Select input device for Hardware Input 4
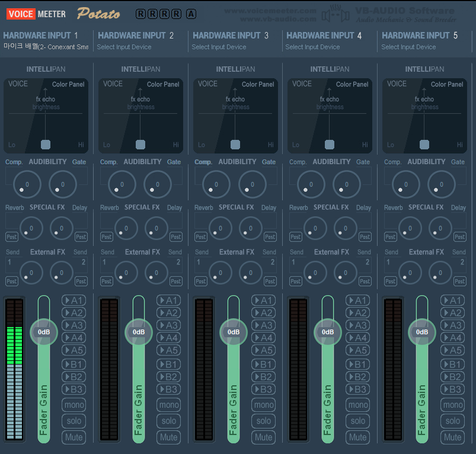The image size is (476, 454). (x=312, y=47)
